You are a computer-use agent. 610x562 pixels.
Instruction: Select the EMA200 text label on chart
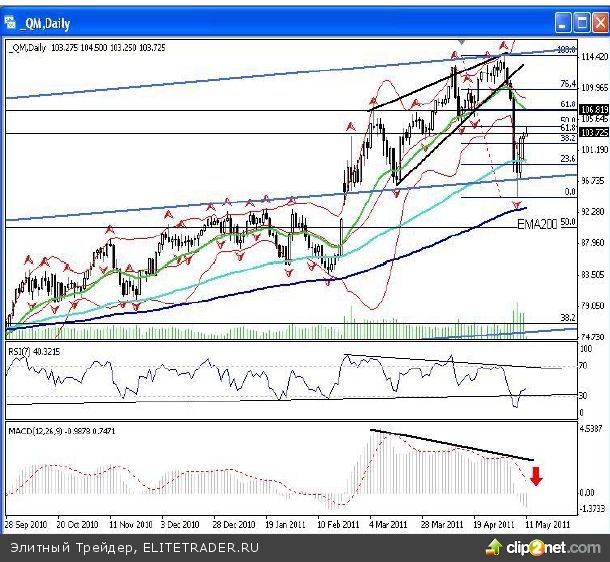pos(537,226)
